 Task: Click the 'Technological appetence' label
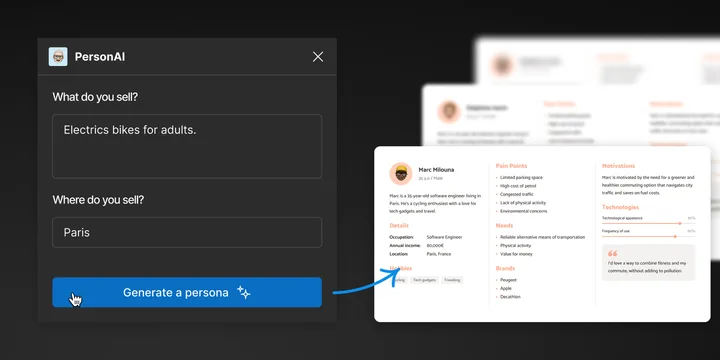[622, 218]
